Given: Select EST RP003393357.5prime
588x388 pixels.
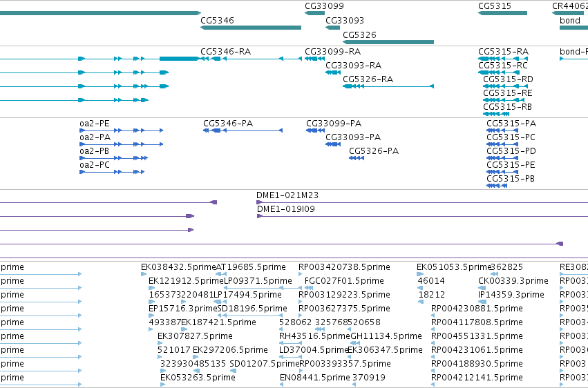Looking at the screenshot, I should [301, 371].
